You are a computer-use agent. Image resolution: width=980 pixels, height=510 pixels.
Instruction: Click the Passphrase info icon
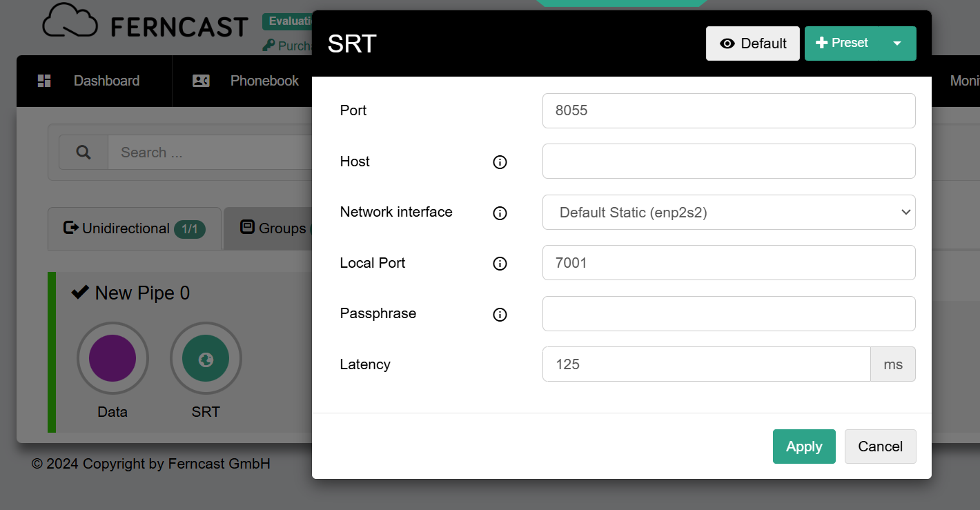[x=500, y=315]
